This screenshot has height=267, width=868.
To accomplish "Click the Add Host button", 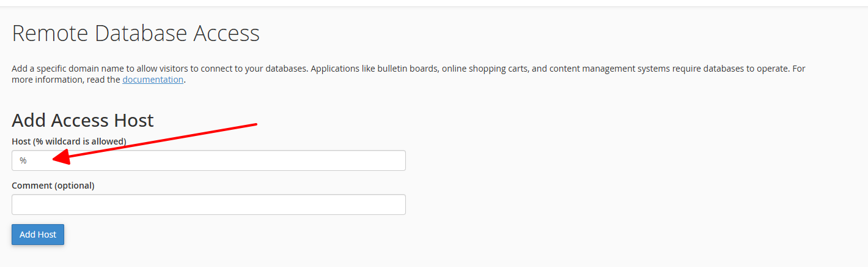I will click(x=38, y=235).
